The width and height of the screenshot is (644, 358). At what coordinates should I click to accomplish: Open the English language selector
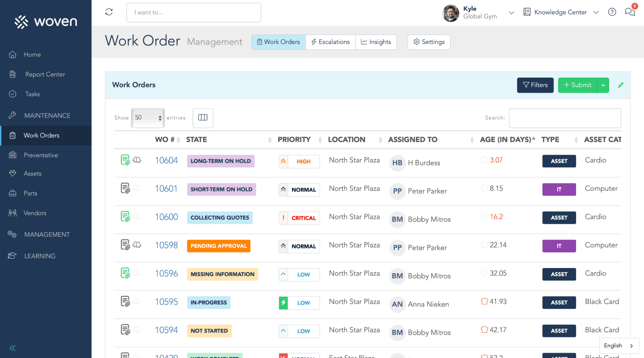619,345
